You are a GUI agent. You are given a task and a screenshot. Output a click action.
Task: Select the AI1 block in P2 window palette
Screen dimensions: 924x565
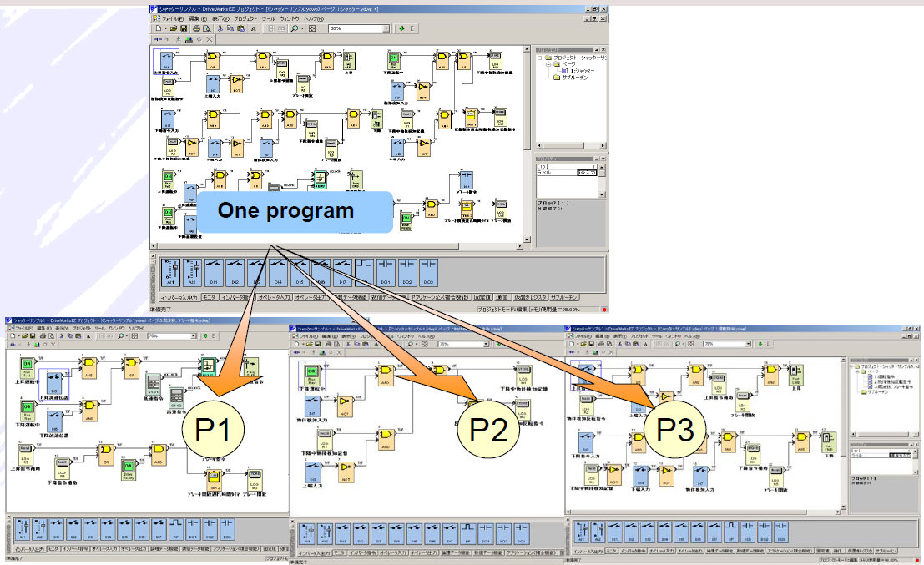[x=307, y=534]
